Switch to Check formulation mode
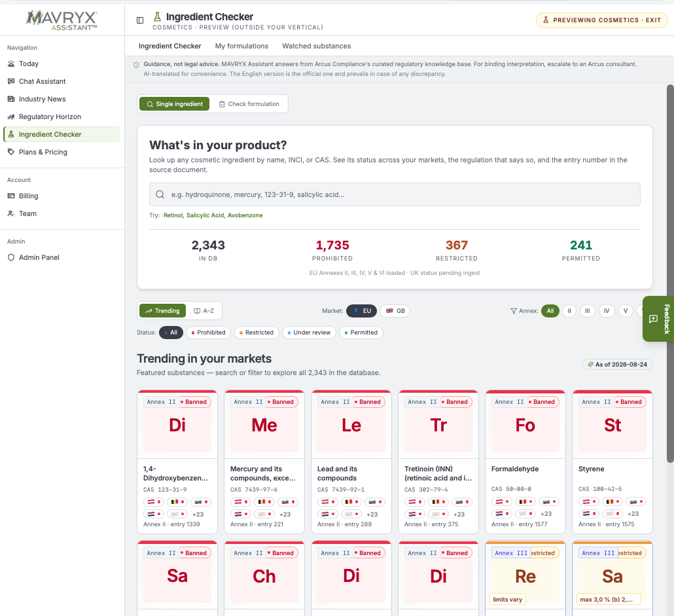674x616 pixels. coord(249,104)
